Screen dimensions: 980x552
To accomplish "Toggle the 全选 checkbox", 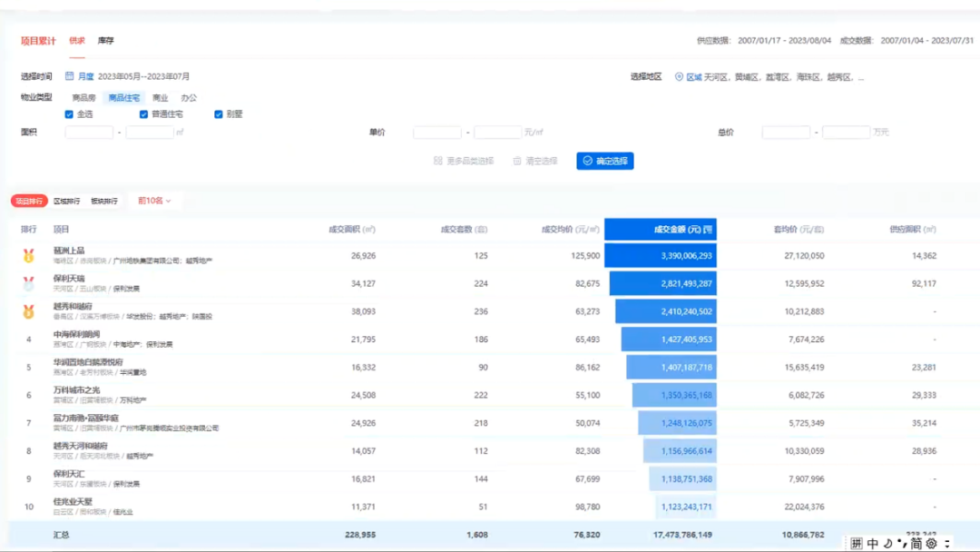I will 69,114.
